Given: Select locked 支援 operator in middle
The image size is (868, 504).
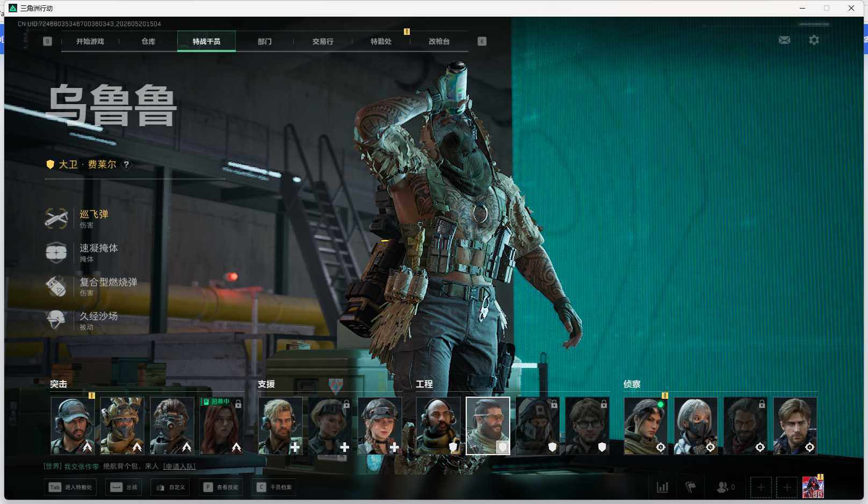Looking at the screenshot, I should (x=330, y=426).
